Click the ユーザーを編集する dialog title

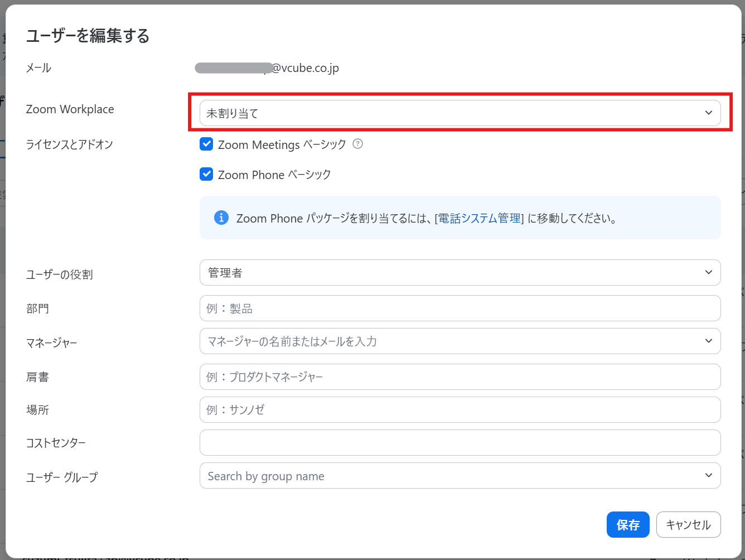point(88,36)
